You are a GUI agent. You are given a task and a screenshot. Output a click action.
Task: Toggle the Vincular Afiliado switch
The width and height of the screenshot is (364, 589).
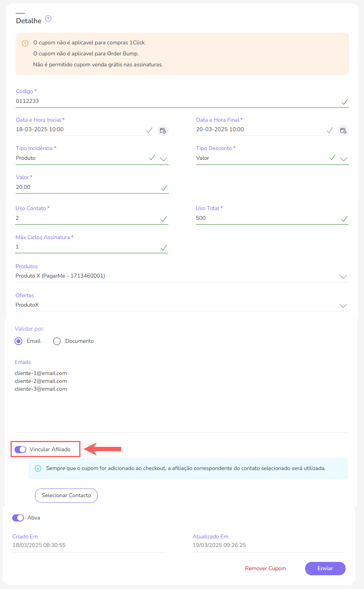click(20, 449)
